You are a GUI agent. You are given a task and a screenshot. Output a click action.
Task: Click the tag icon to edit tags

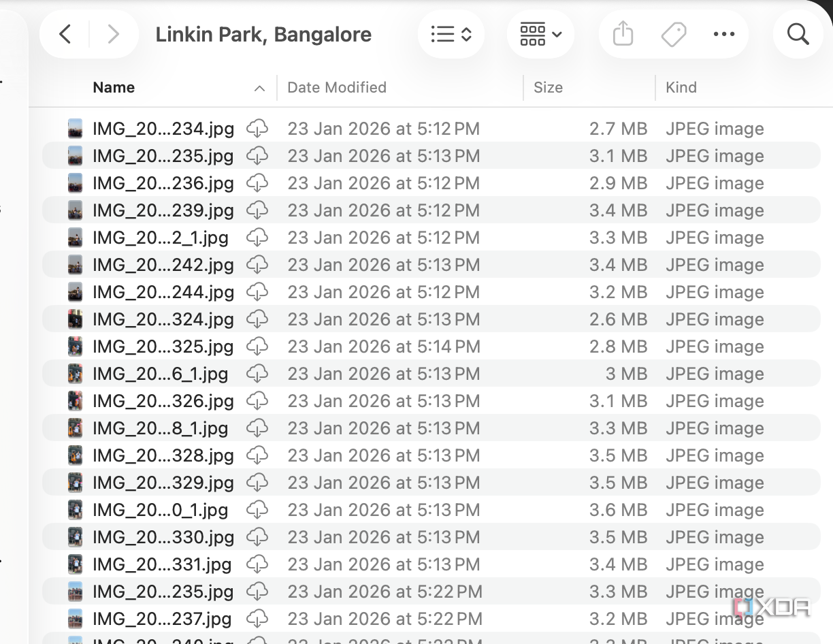click(673, 34)
